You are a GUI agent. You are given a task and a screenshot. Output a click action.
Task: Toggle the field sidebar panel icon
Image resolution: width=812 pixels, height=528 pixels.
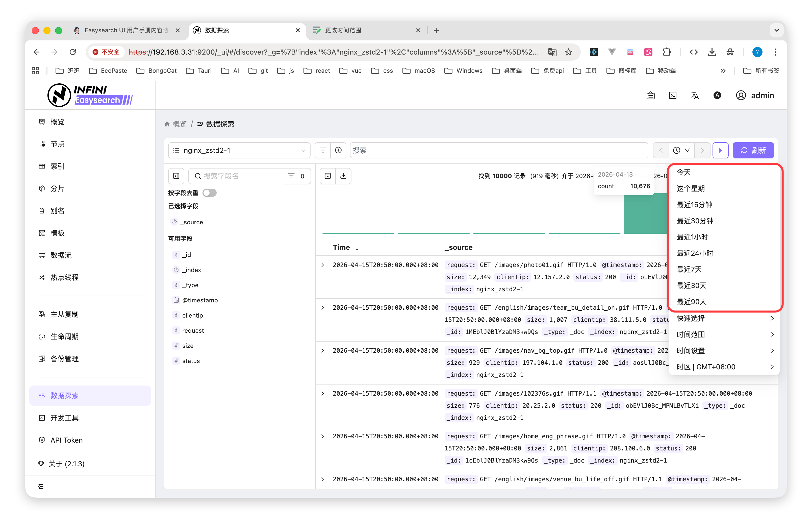tap(176, 176)
